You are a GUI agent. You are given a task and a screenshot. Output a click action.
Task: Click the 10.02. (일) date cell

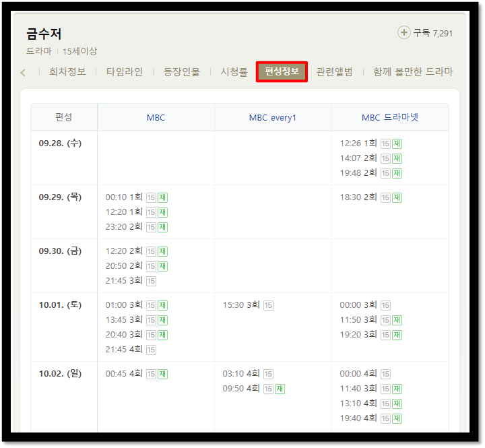pos(60,373)
